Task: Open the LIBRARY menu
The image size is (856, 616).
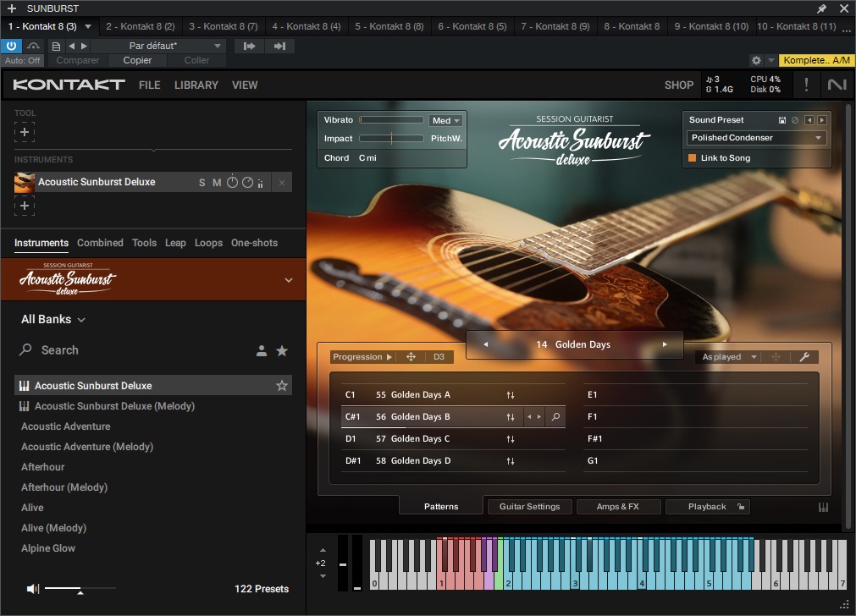Action: [x=196, y=85]
